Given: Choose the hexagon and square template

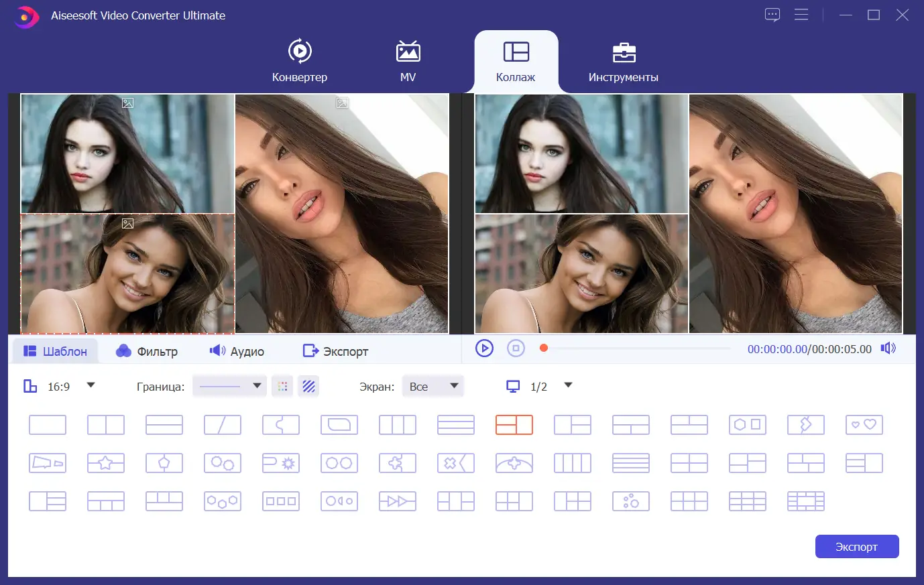Looking at the screenshot, I should [748, 425].
